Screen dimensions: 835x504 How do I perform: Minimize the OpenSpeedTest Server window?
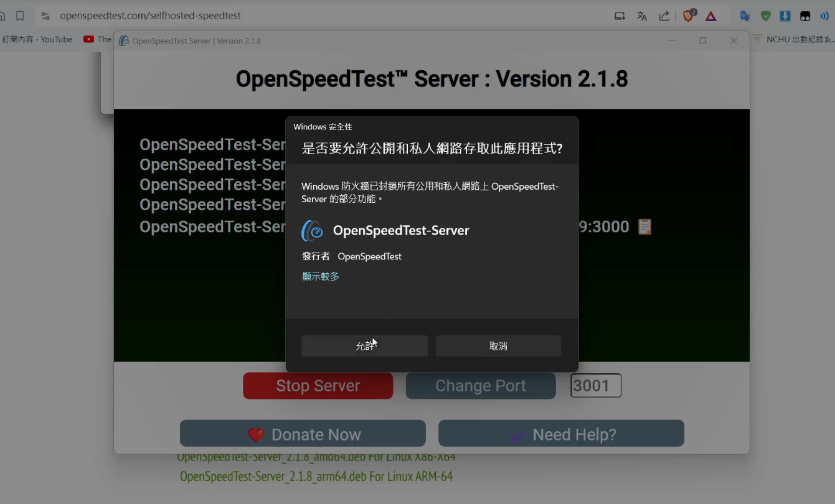(672, 40)
